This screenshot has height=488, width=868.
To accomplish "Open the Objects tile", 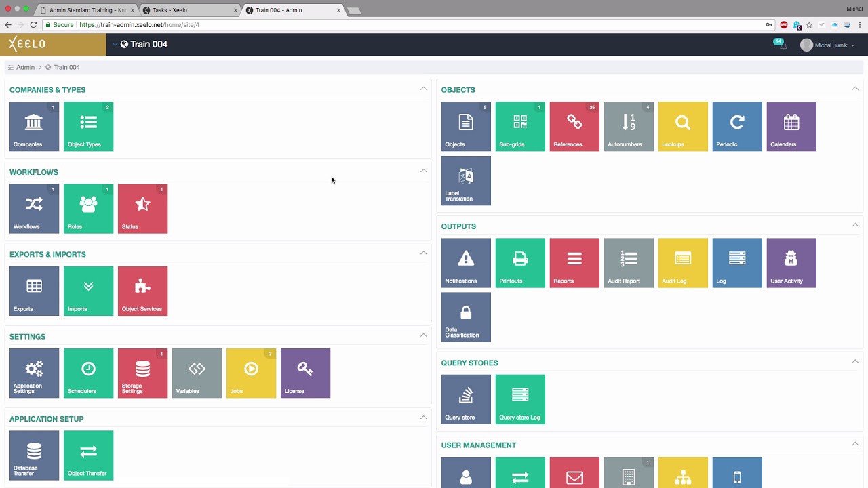I will (x=466, y=126).
